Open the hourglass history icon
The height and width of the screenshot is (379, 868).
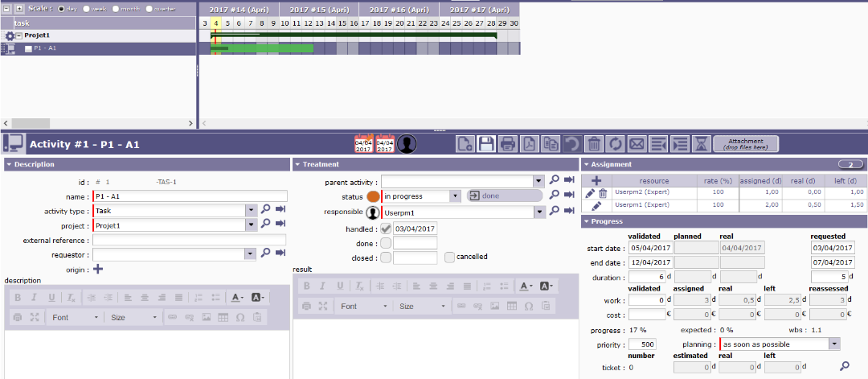tap(702, 144)
